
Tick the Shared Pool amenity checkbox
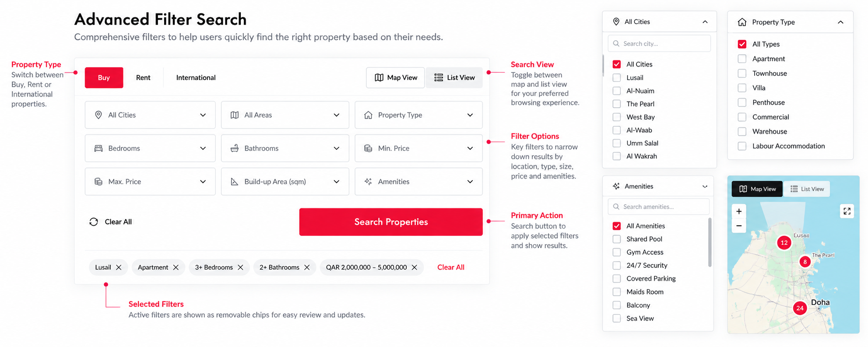tap(616, 239)
